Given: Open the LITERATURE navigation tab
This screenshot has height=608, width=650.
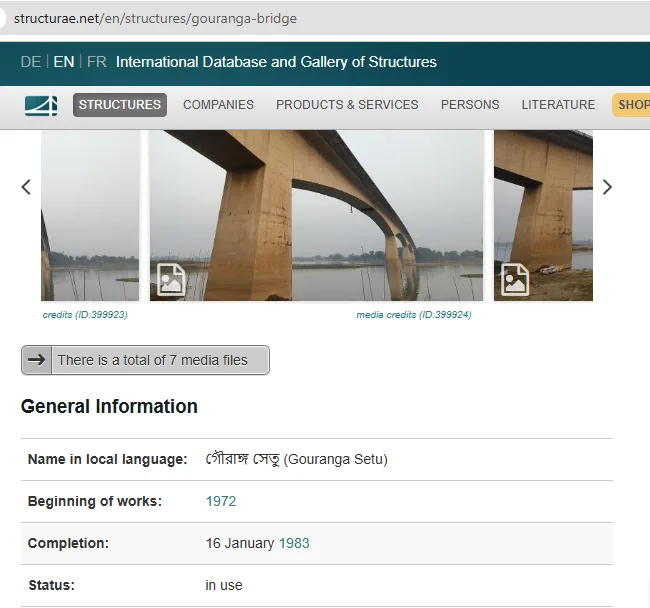Looking at the screenshot, I should click(558, 104).
